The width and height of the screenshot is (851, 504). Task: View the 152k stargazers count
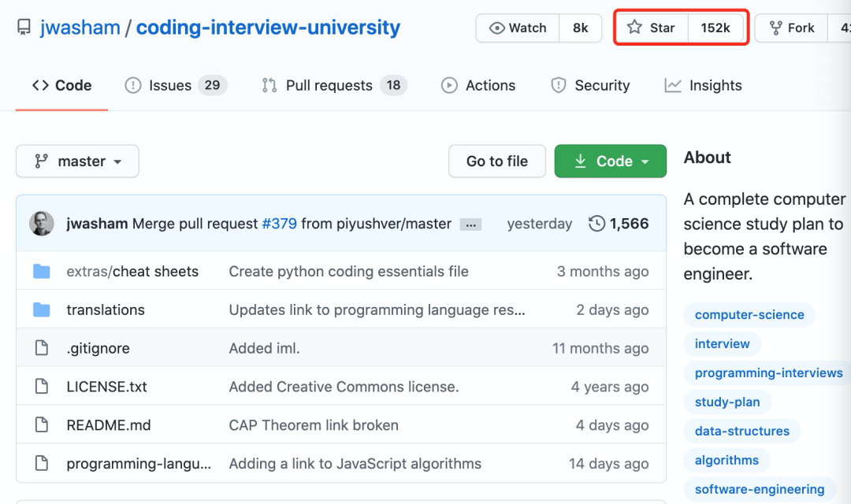715,28
